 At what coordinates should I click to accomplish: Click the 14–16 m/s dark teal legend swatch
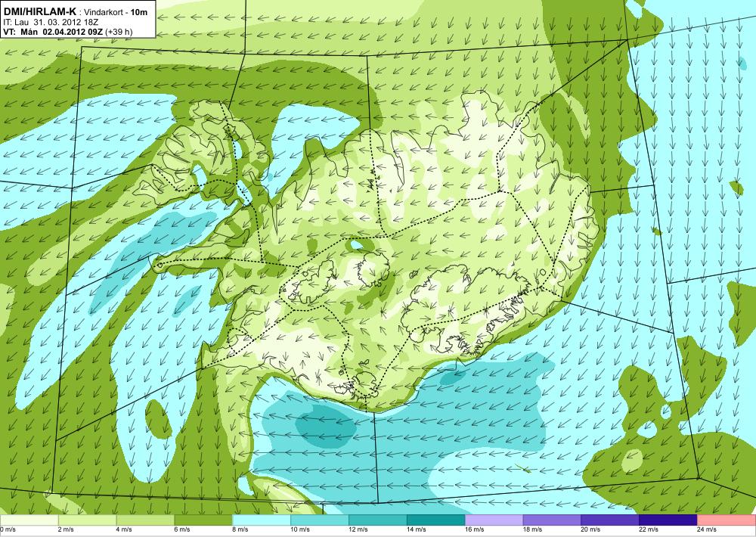pos(436,520)
